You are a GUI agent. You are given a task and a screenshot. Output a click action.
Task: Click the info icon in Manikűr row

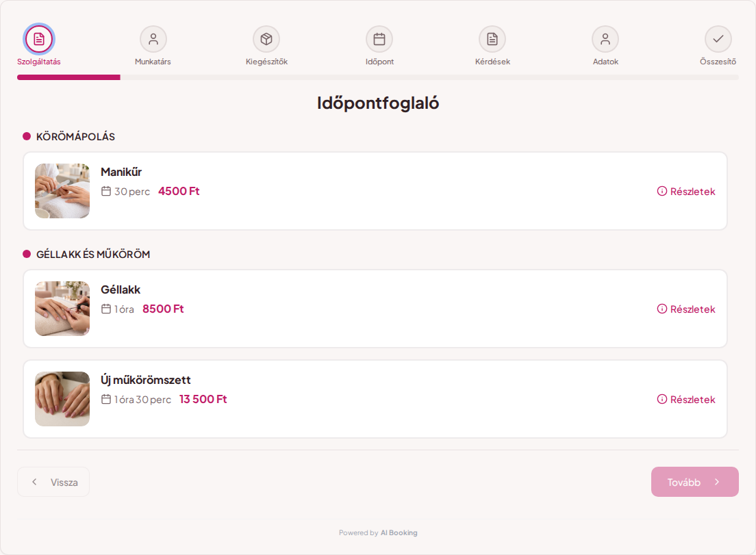[x=662, y=191]
